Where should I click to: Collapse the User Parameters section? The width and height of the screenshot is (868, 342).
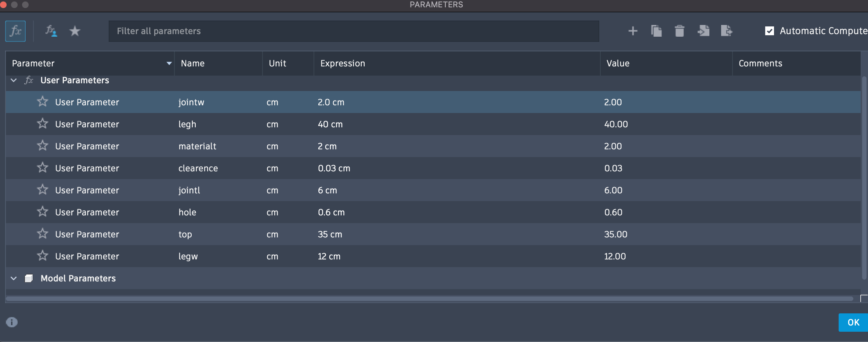pyautogui.click(x=14, y=80)
